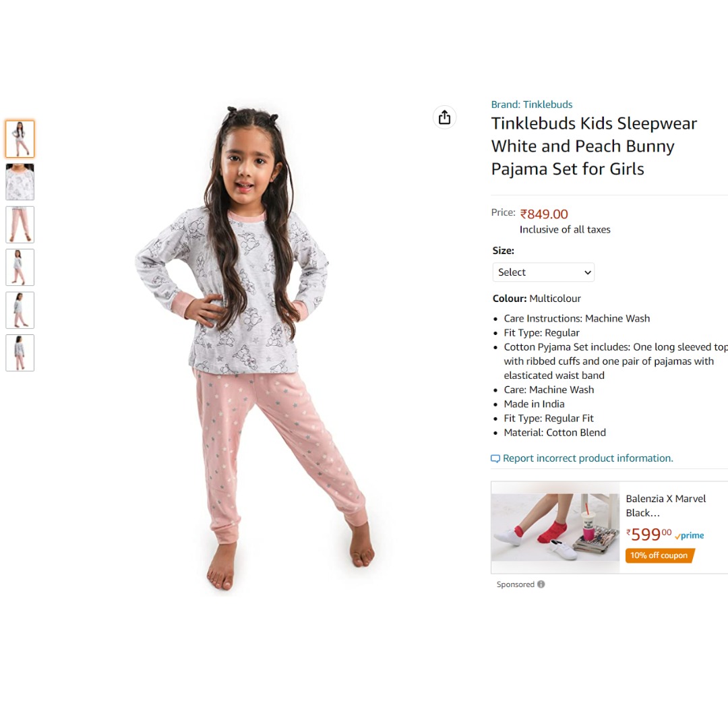This screenshot has width=728, height=728.
Task: Open the Brand: Tinklebuds link
Action: [532, 104]
